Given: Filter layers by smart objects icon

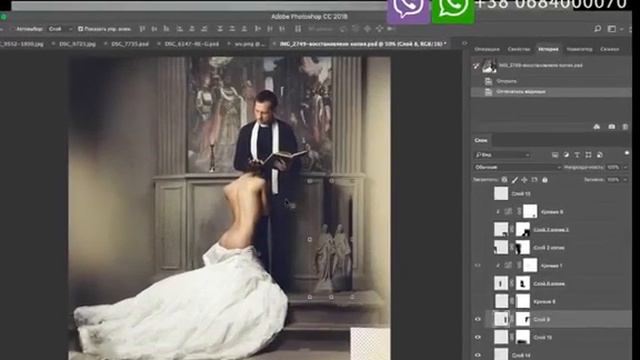Looking at the screenshot, I should click(600, 155).
